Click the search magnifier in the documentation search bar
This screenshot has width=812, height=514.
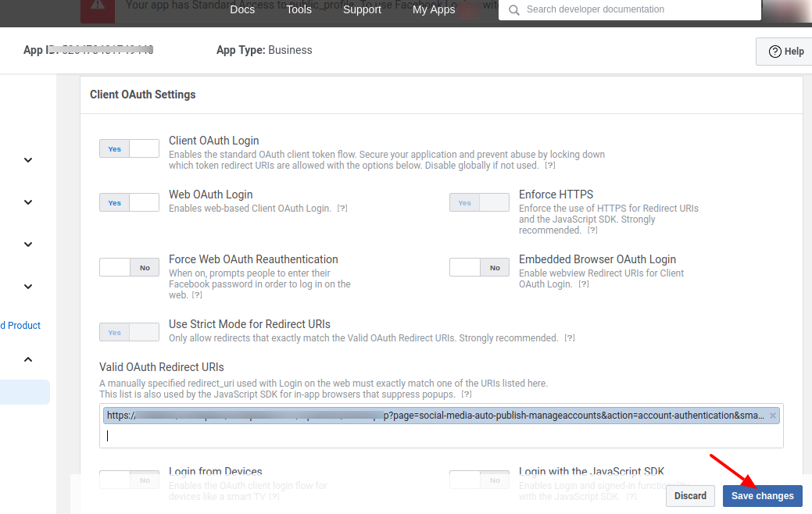(x=513, y=10)
